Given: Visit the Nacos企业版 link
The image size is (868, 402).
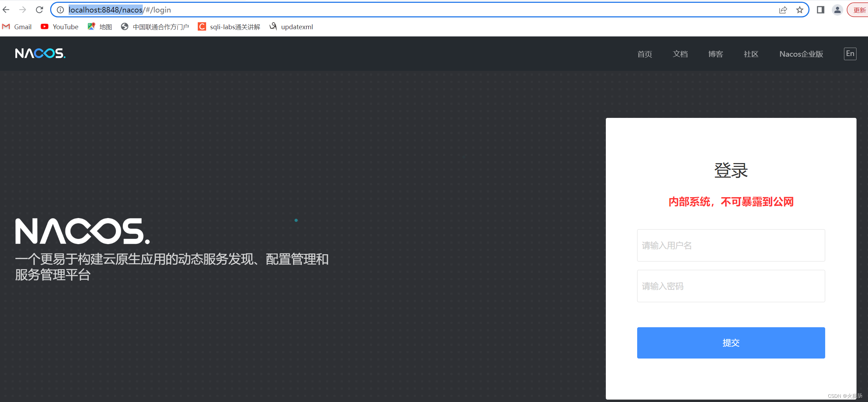Looking at the screenshot, I should tap(800, 54).
